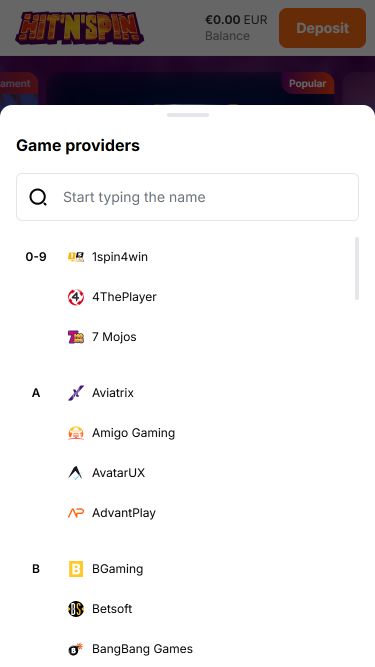The image size is (375, 667).
Task: Click the EUR balance display
Action: (x=236, y=28)
